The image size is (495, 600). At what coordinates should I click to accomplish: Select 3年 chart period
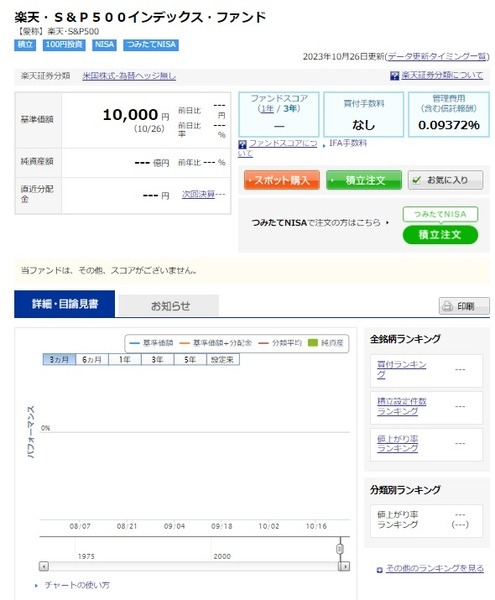click(157, 360)
